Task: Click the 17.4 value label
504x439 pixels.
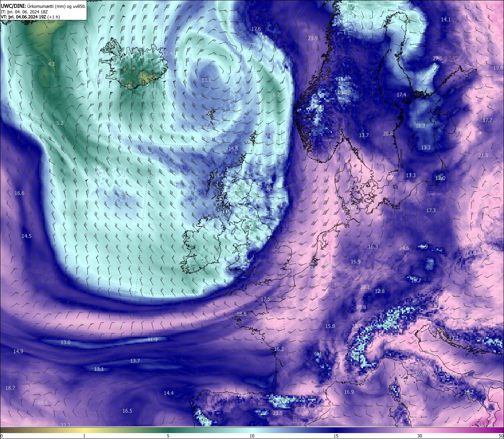Action: 401,94
